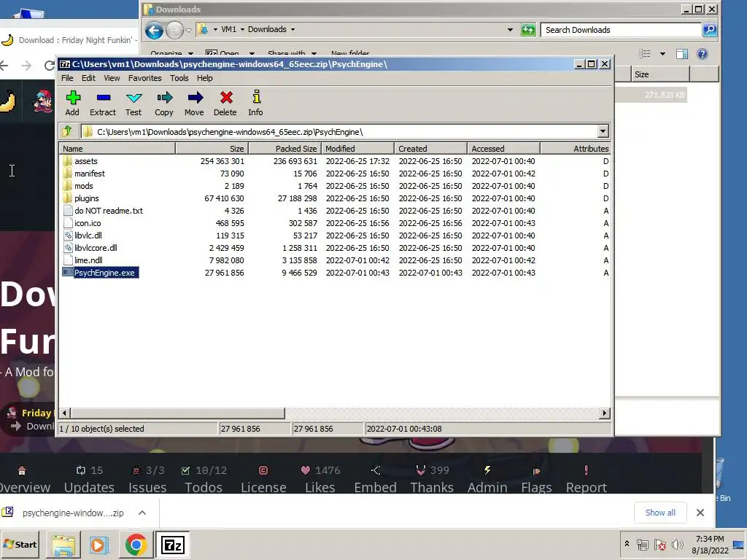Viewport: 747px width, 560px height.
Task: Click the Search Downloads field in Explorer
Action: [621, 30]
